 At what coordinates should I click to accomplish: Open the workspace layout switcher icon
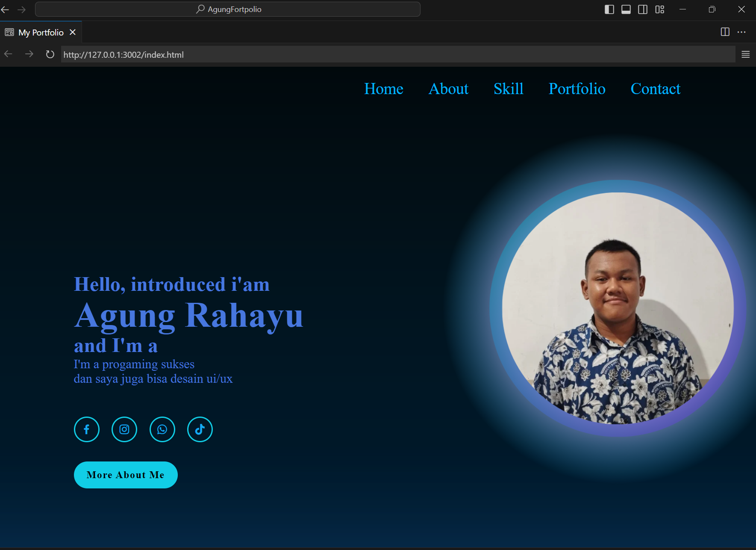tap(659, 9)
